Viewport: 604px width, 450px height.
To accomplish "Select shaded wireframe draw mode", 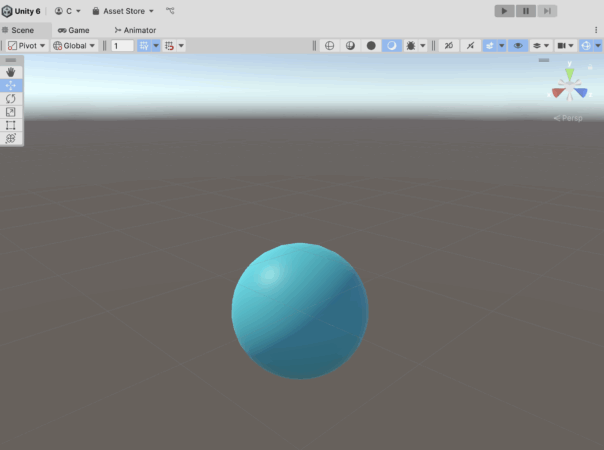I will tap(350, 45).
